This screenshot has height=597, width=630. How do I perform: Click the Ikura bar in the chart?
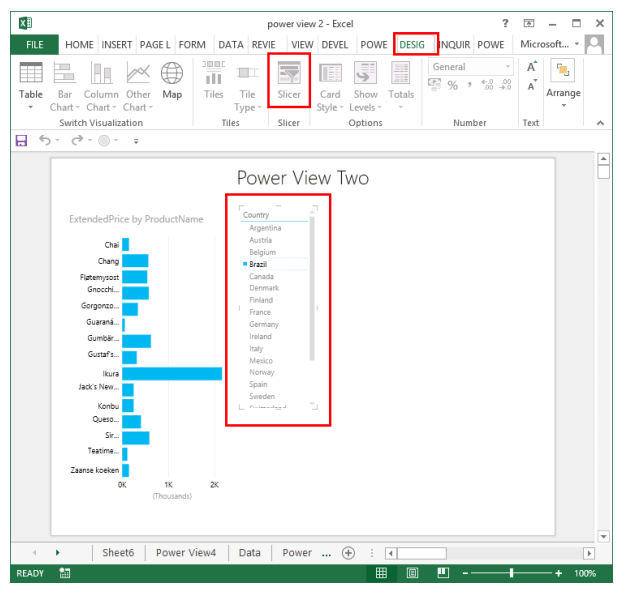tap(172, 373)
